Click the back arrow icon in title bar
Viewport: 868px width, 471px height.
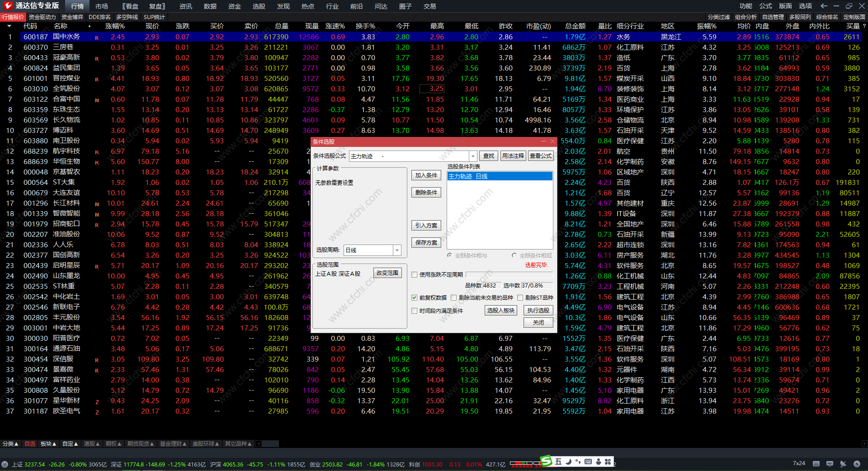tap(824, 6)
